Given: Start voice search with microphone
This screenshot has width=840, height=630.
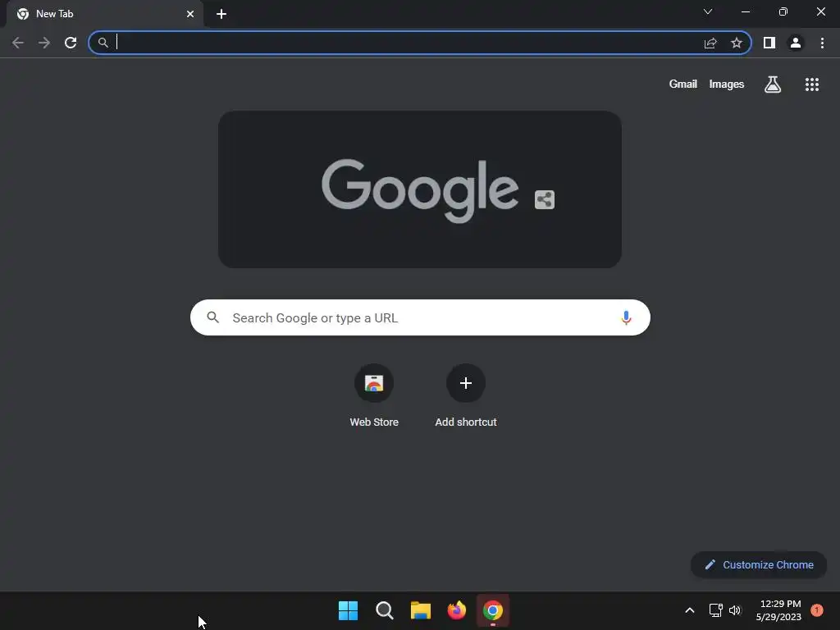Looking at the screenshot, I should [x=626, y=317].
